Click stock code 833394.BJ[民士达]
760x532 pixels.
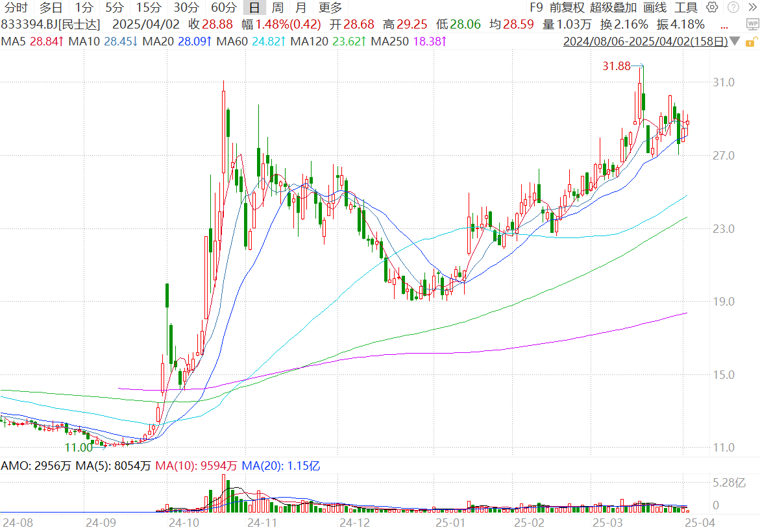[51, 24]
